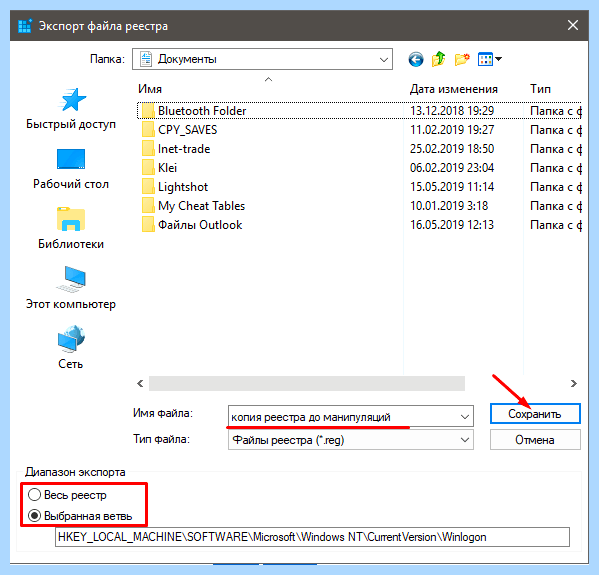Click the horizontal scrollbar left arrow
This screenshot has width=599, height=575.
pyautogui.click(x=140, y=384)
